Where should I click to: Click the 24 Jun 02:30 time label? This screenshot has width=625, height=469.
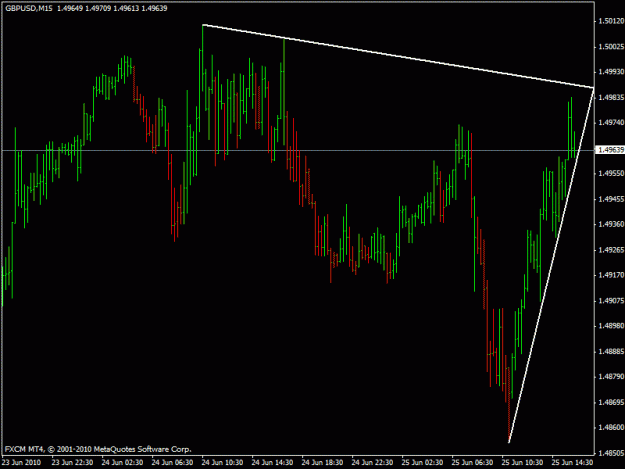coord(122,463)
